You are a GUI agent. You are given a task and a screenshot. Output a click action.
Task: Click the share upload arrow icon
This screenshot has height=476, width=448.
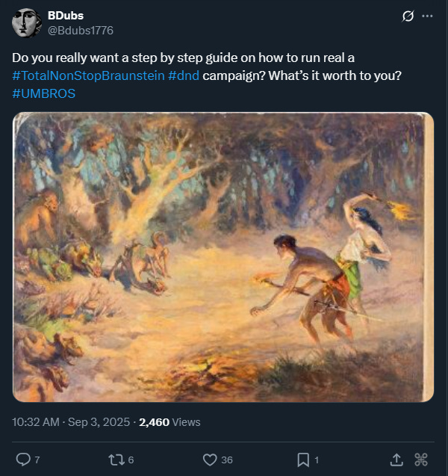pos(397,459)
